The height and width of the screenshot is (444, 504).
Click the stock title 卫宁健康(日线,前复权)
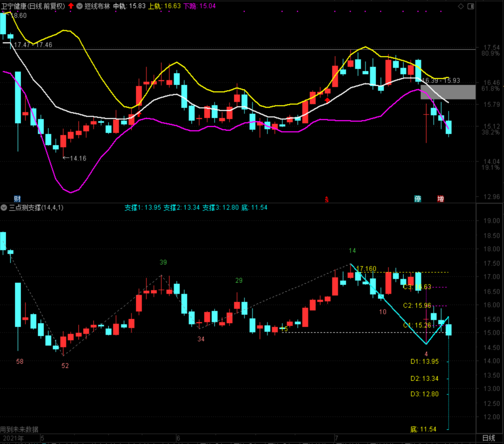click(x=33, y=6)
